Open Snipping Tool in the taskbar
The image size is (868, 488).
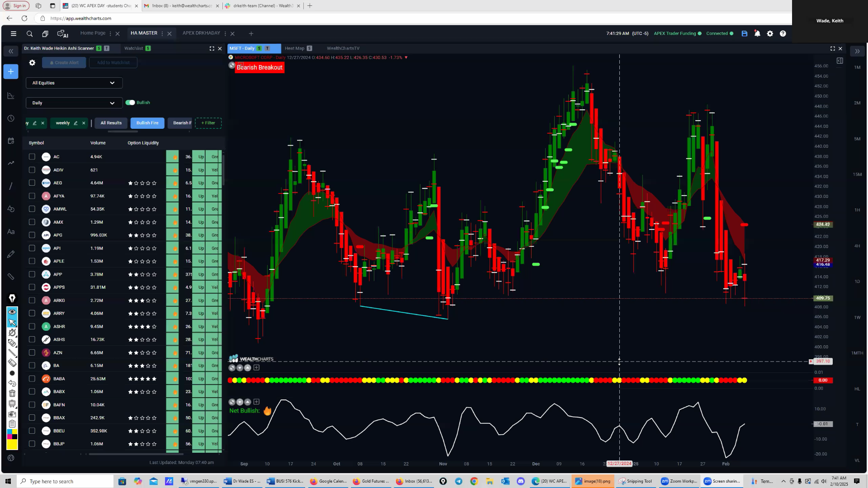pyautogui.click(x=636, y=481)
